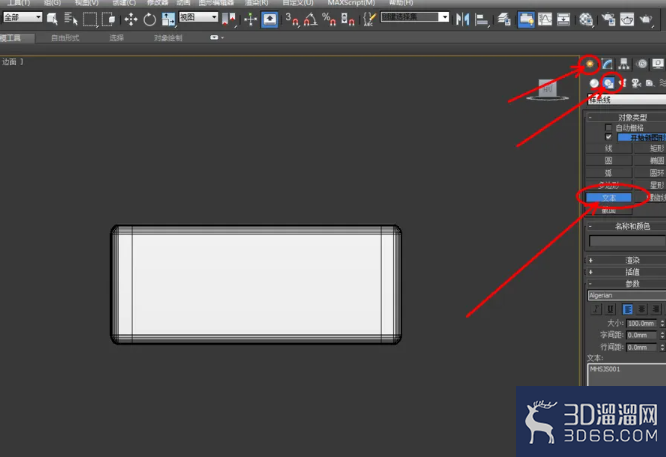The height and width of the screenshot is (457, 666).
Task: Open Render Setup teapot icon
Action: tap(608, 19)
